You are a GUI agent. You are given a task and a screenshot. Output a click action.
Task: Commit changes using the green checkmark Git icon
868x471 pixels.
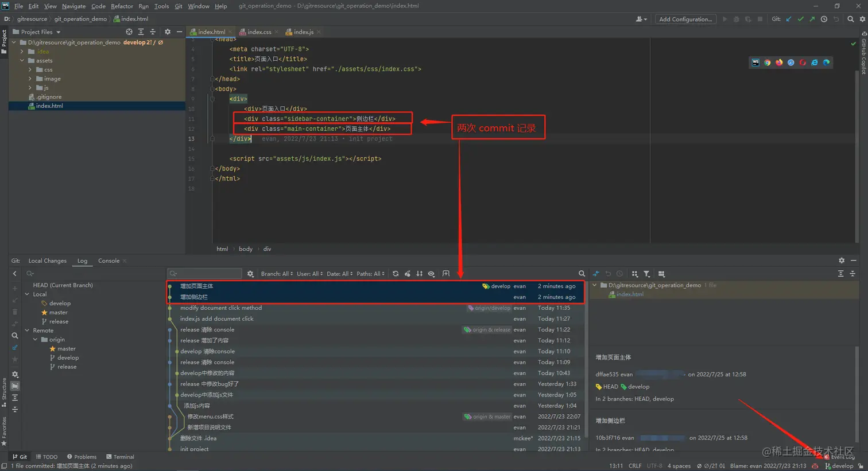pyautogui.click(x=801, y=19)
